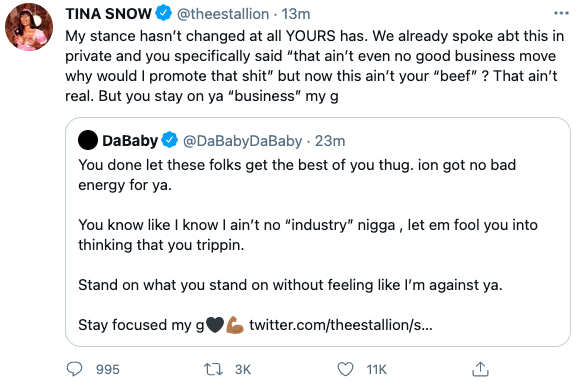
Task: Click the DaBaby name in quoted tweet
Action: click(x=130, y=141)
